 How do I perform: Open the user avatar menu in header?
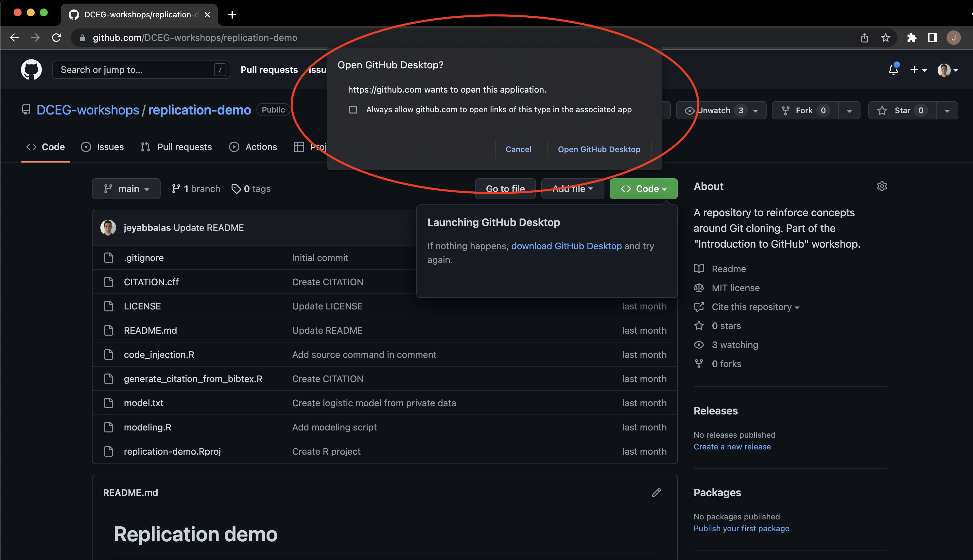[947, 70]
